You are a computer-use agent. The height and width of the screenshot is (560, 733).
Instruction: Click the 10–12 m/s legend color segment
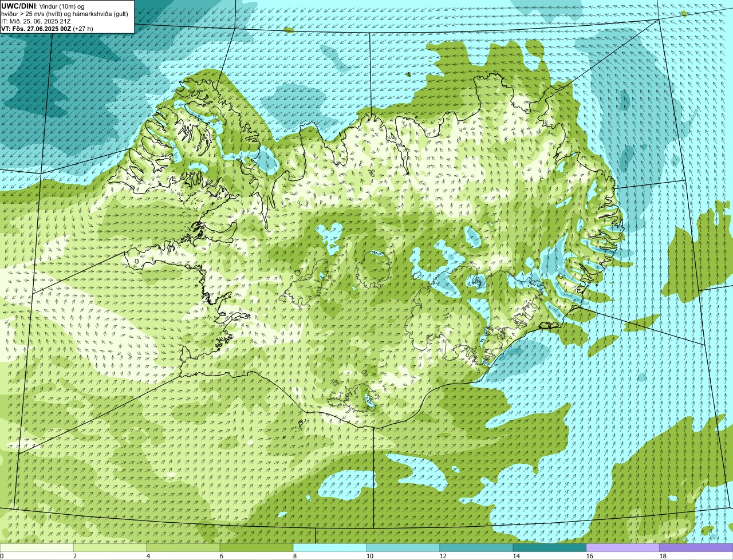pos(403,548)
